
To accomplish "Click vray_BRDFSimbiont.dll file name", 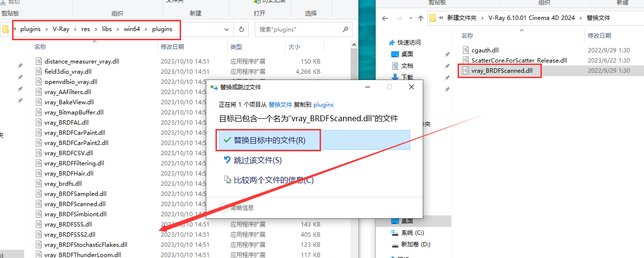I will tap(76, 214).
